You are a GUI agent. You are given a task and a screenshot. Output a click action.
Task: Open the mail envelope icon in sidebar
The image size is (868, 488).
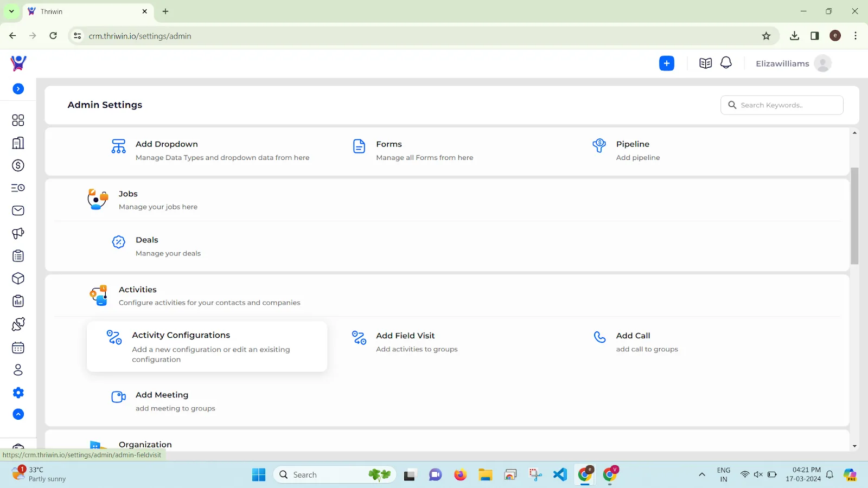(x=18, y=210)
